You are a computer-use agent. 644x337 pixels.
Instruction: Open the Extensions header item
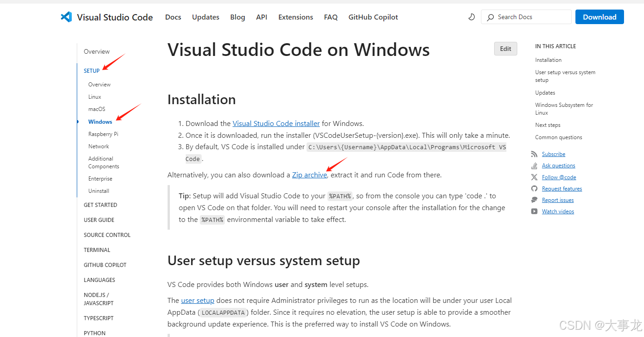point(296,17)
